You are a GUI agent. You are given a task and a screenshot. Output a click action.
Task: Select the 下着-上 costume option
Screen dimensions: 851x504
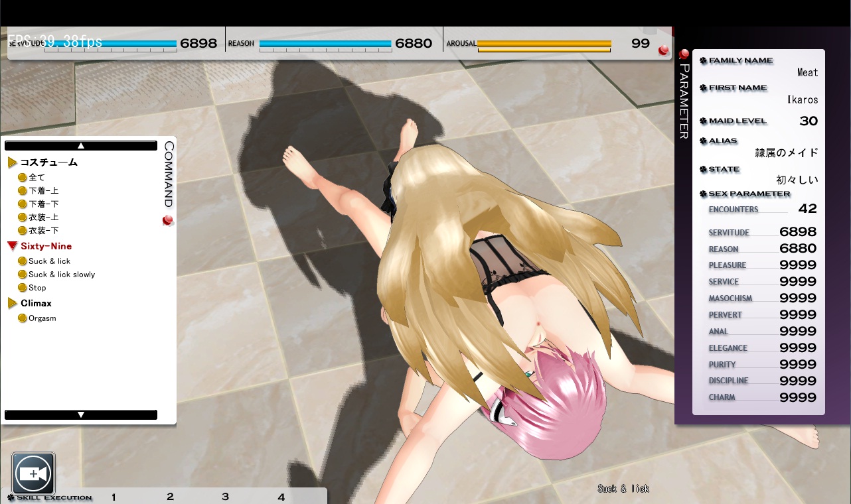tap(39, 190)
